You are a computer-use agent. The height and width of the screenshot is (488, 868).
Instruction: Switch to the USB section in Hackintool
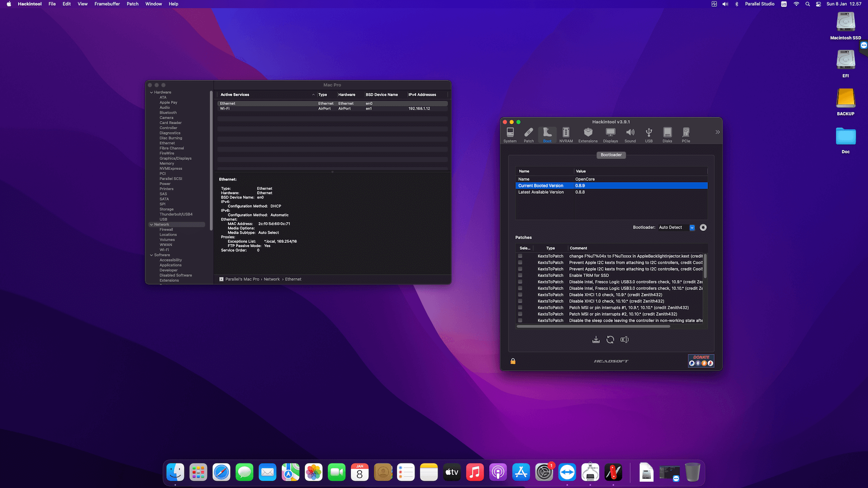(x=649, y=135)
